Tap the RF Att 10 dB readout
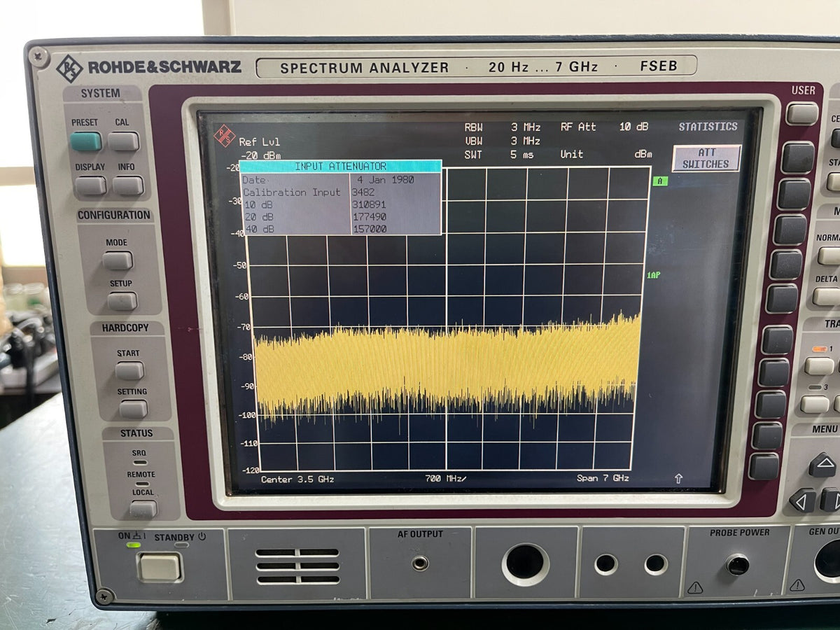 pos(605,127)
